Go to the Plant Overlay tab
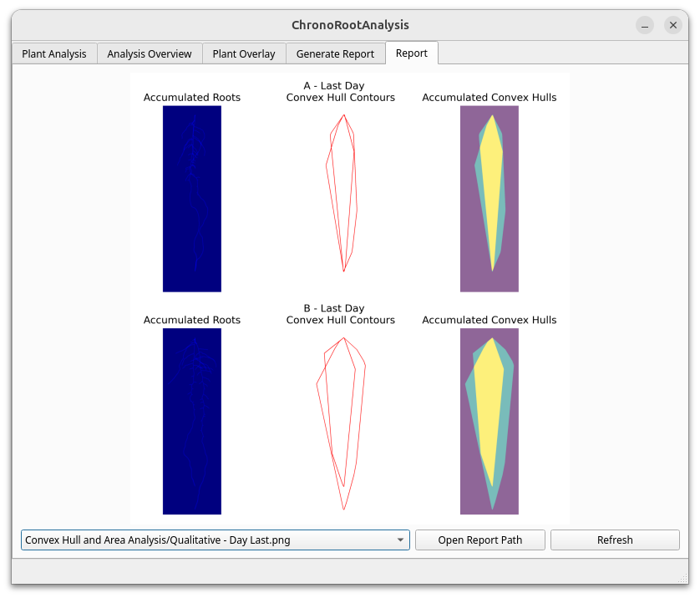This screenshot has width=700, height=598. tap(244, 53)
